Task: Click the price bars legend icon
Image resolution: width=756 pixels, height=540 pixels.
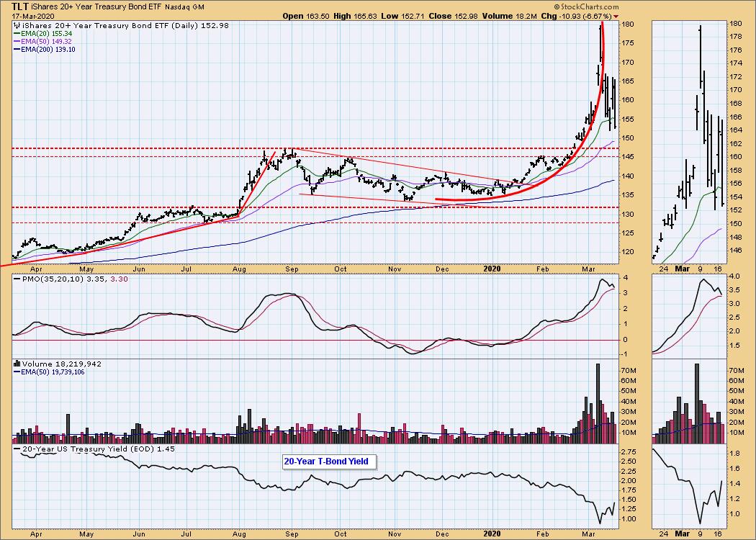Action: tap(18, 25)
